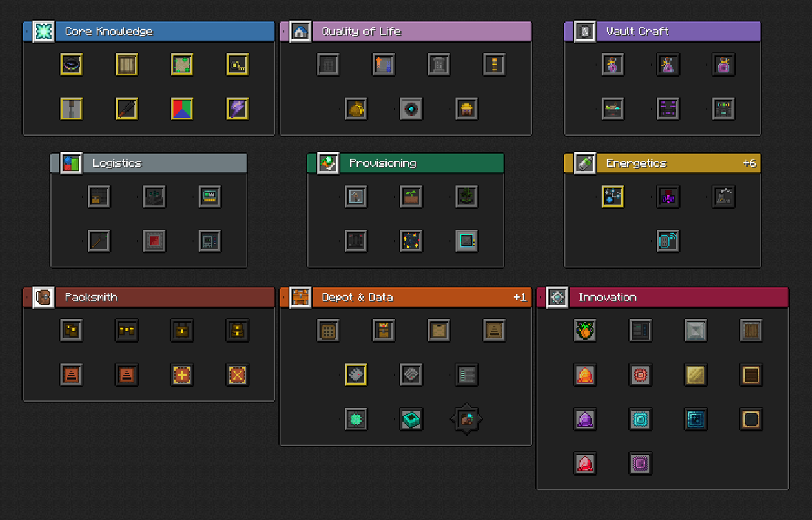Select the carrot research in Innovation
The width and height of the screenshot is (812, 520).
(585, 331)
